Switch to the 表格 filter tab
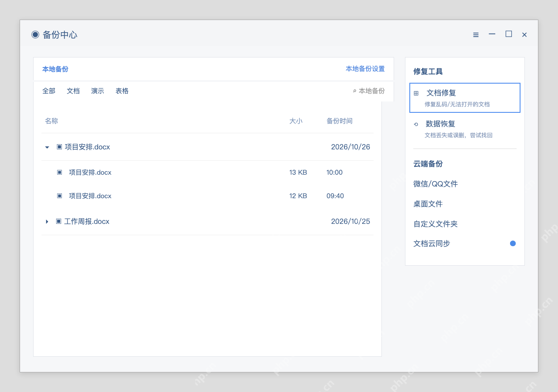Image resolution: width=558 pixels, height=392 pixels. [122, 91]
